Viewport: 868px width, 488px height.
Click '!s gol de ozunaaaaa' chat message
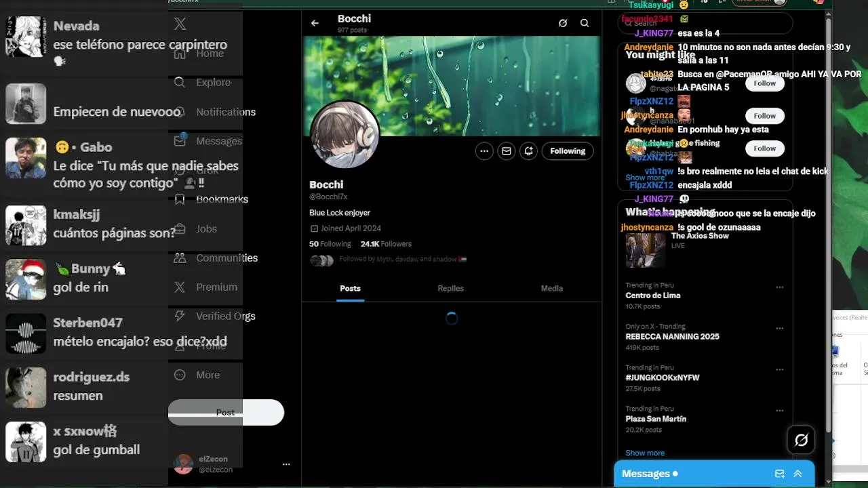click(719, 228)
